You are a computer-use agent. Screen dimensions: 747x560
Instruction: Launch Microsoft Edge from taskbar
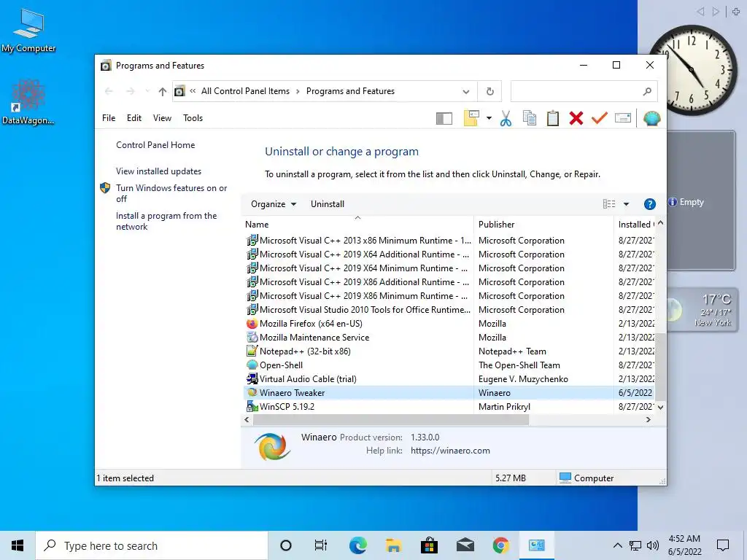tap(357, 545)
